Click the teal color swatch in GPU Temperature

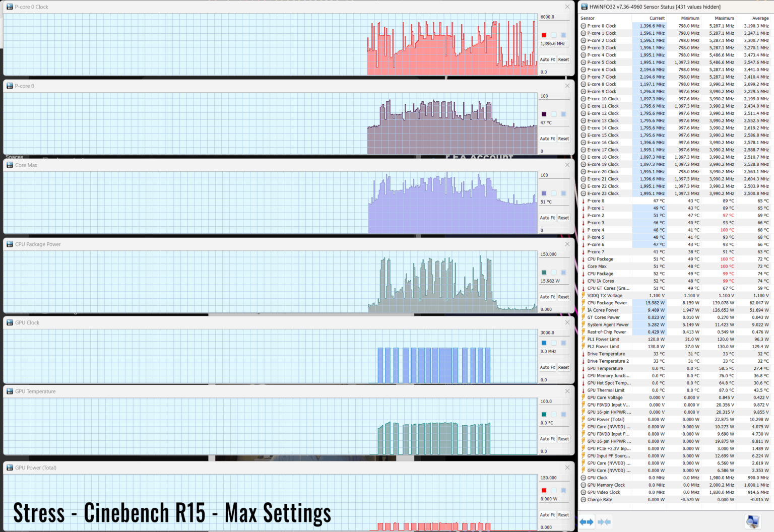tap(544, 415)
